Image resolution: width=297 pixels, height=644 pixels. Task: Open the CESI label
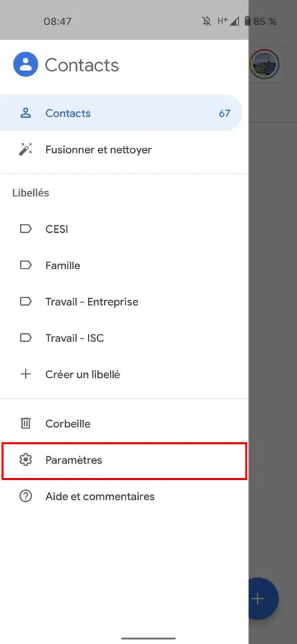point(124,229)
